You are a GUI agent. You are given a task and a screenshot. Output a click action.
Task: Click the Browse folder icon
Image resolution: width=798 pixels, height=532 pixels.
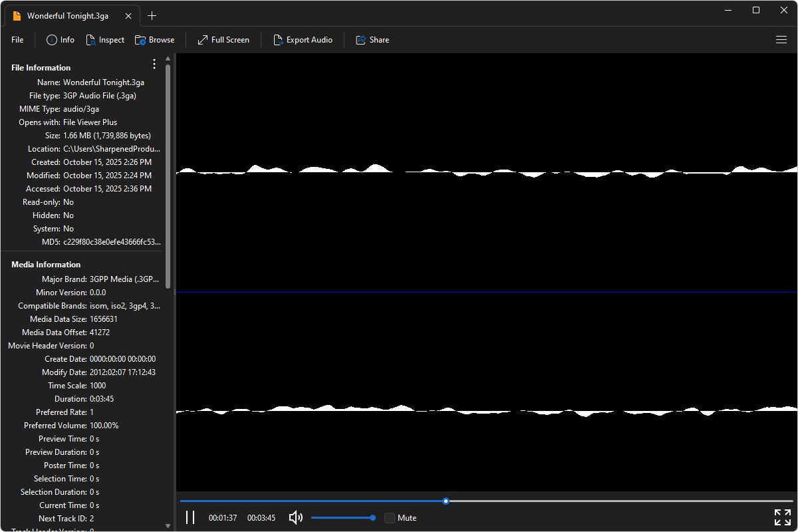click(140, 40)
